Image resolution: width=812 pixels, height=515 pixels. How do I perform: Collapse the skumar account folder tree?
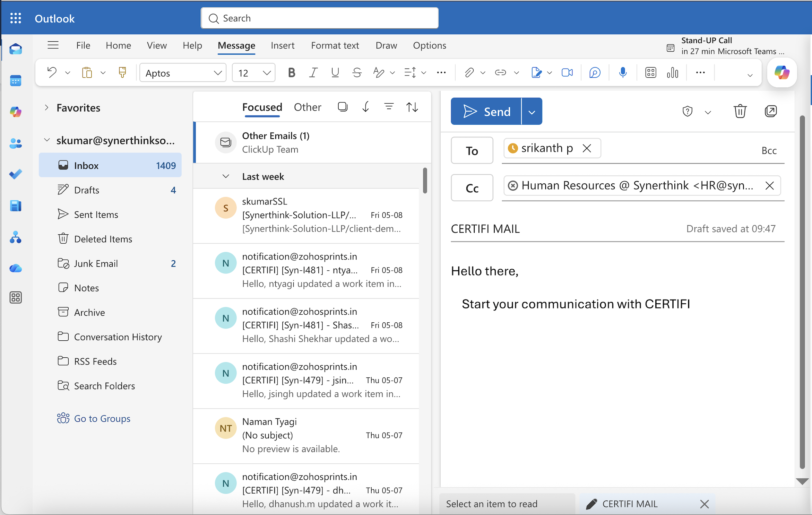(x=46, y=140)
